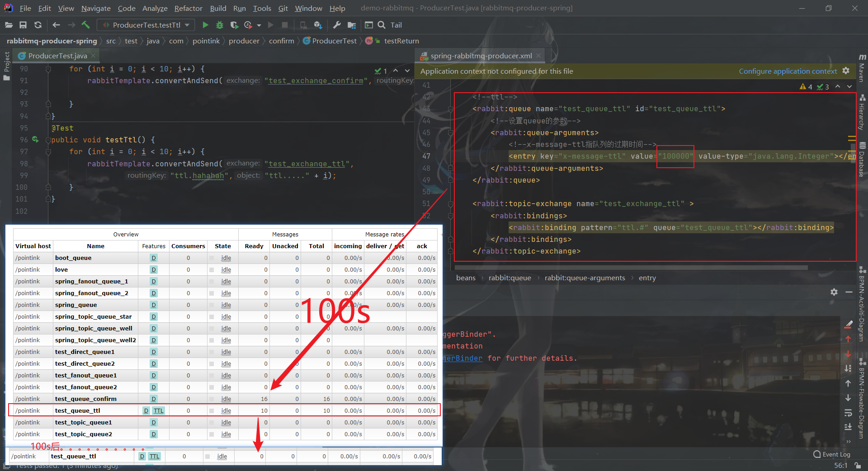Click the gear in the application context banner
This screenshot has width=868, height=471.
click(x=846, y=71)
